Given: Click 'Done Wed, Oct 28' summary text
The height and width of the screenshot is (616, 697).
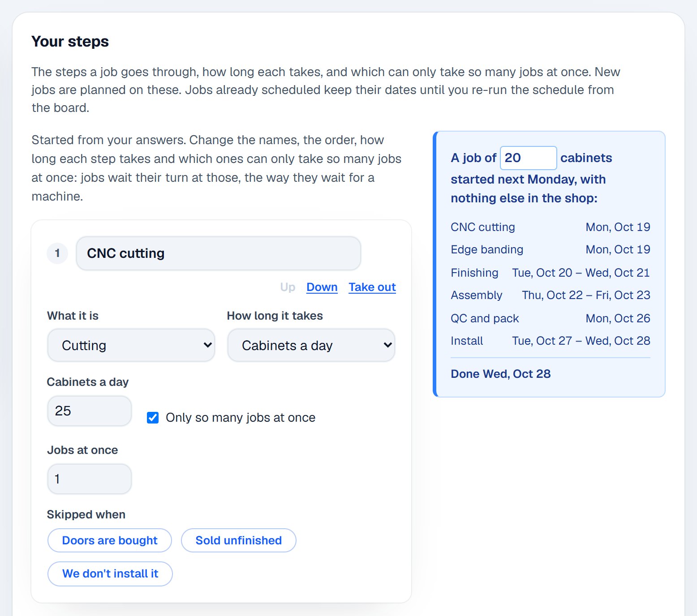Looking at the screenshot, I should point(500,374).
